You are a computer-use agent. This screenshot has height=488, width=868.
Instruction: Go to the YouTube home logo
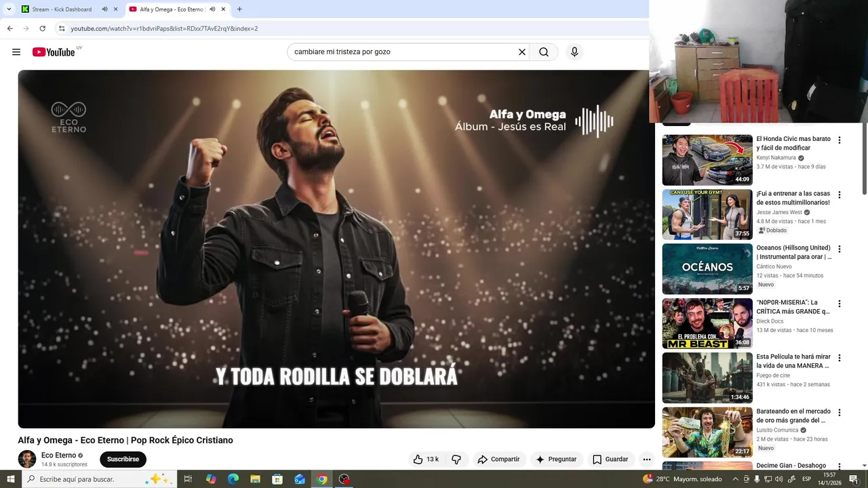pyautogui.click(x=54, y=52)
